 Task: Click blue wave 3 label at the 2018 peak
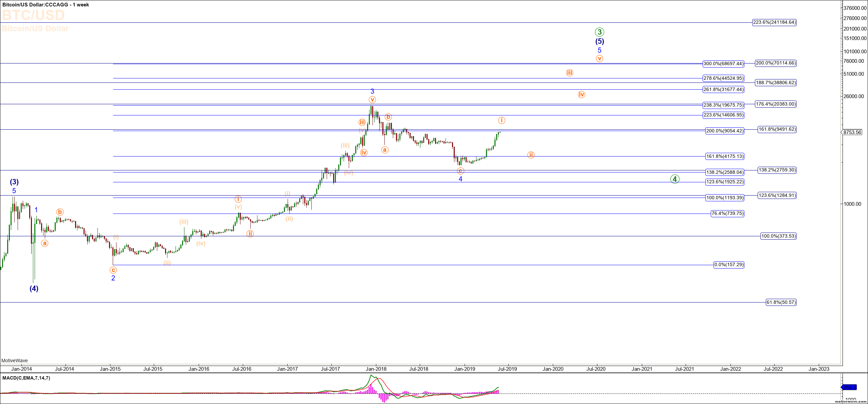click(372, 91)
